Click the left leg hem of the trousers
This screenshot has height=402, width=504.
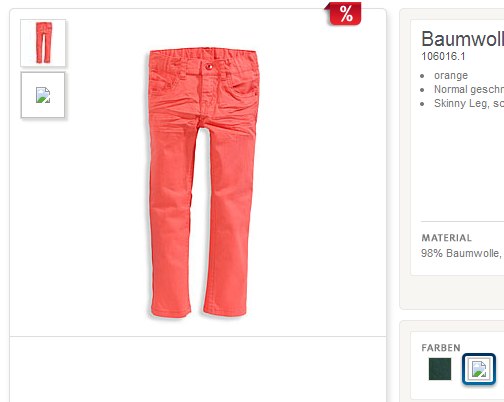[171, 310]
